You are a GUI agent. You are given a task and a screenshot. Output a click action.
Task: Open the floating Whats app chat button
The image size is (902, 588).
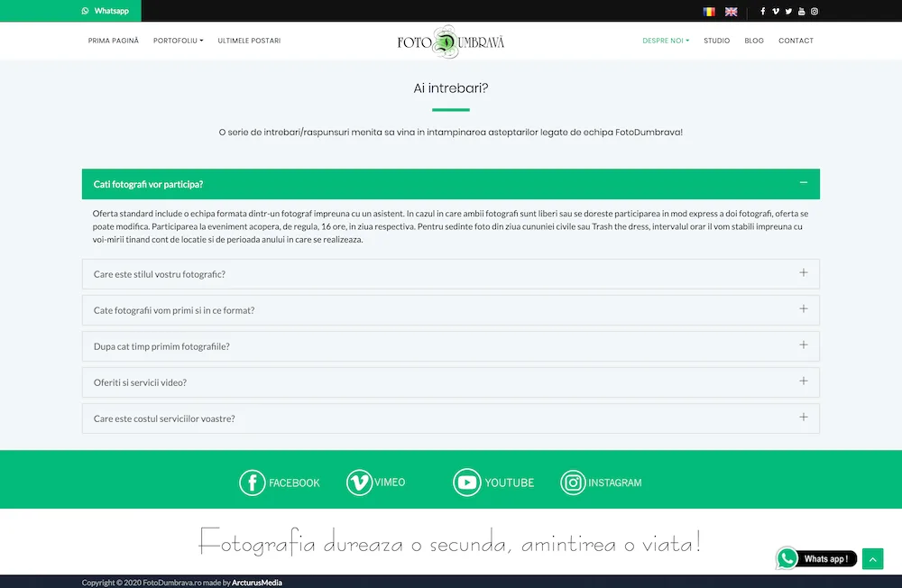click(815, 559)
